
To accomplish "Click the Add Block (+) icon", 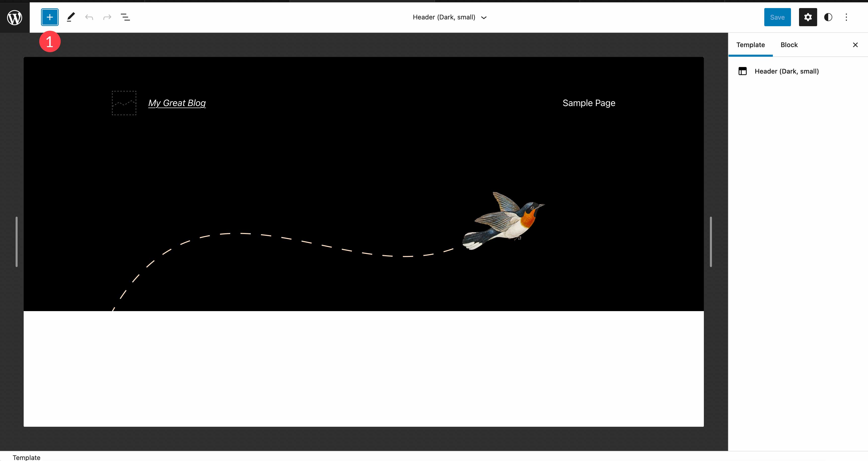I will click(x=49, y=17).
